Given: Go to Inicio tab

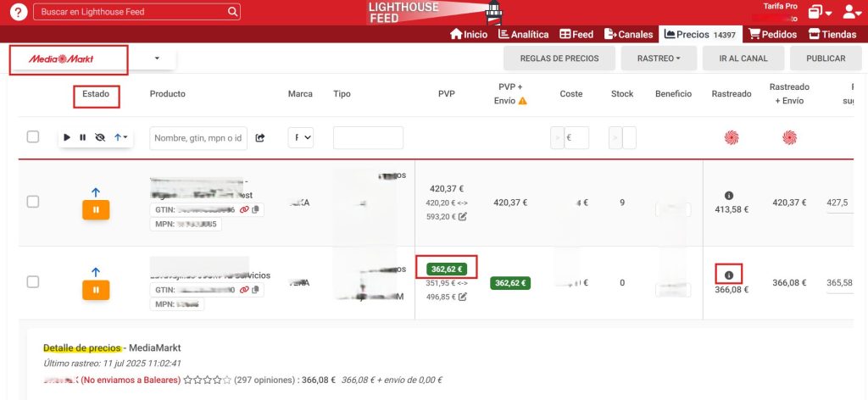Looking at the screenshot, I should [x=469, y=34].
